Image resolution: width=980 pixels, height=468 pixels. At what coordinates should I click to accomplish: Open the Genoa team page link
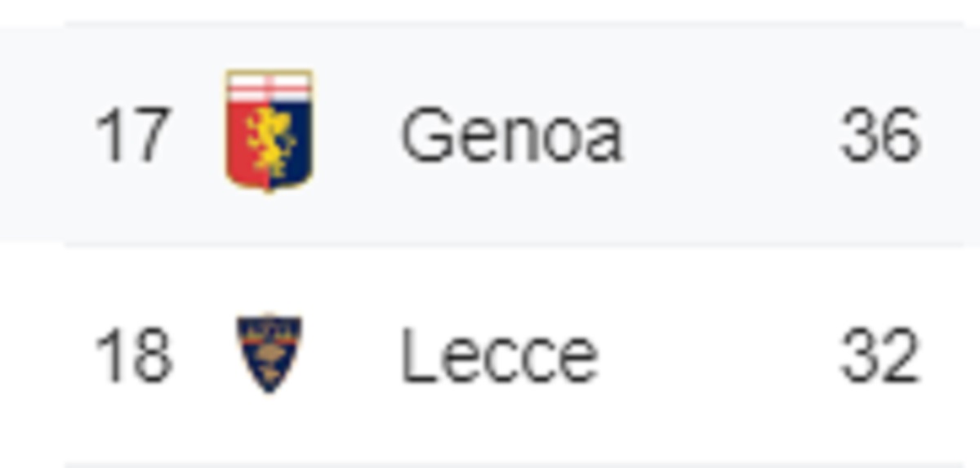tap(512, 136)
